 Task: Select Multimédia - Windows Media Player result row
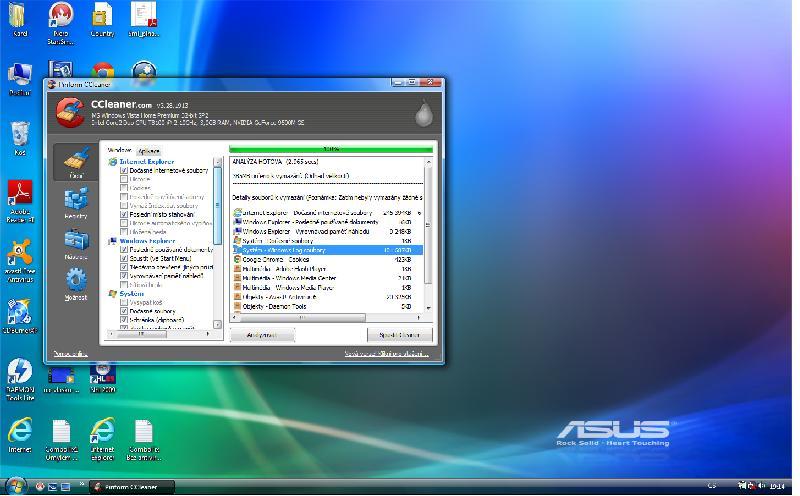coord(327,287)
